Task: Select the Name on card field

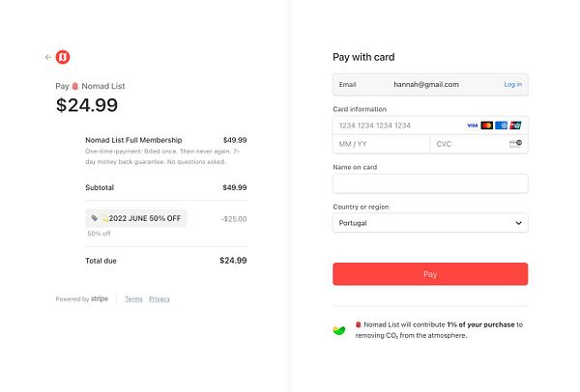Action: coord(430,183)
